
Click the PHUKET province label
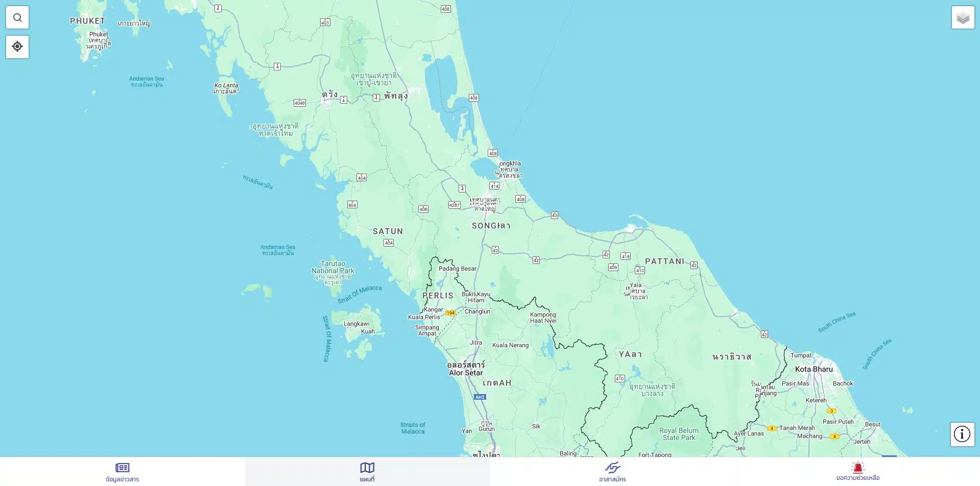point(87,21)
